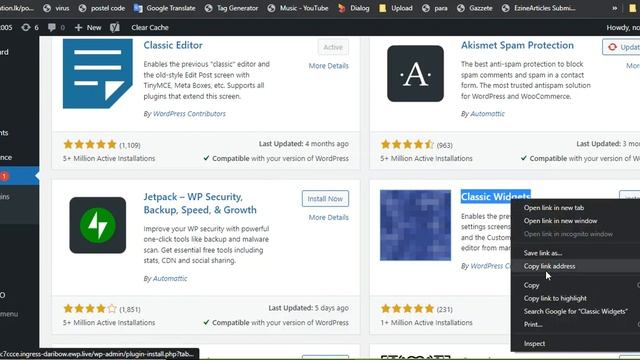640x360 pixels.
Task: Open the Classic Widgets plugin thumbnail
Action: (415, 225)
